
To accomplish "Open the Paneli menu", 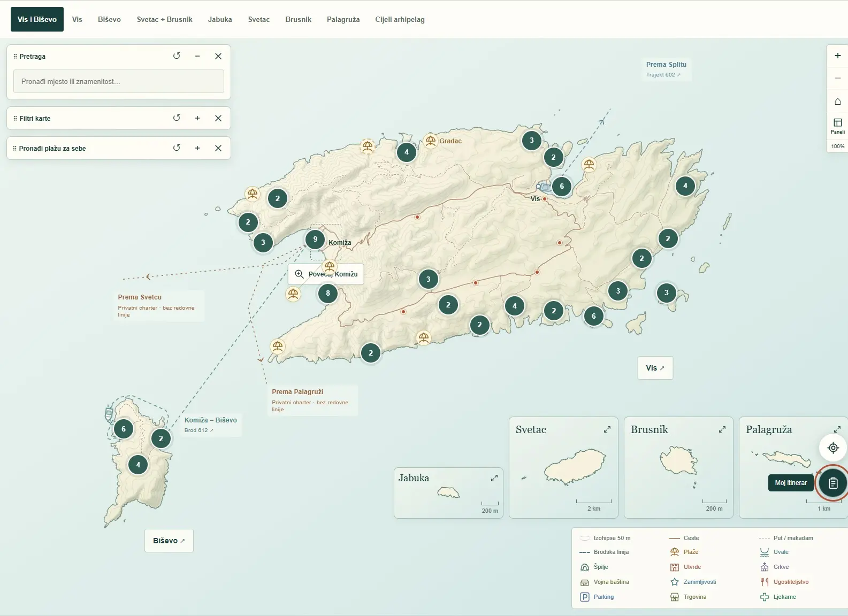I will (x=838, y=126).
